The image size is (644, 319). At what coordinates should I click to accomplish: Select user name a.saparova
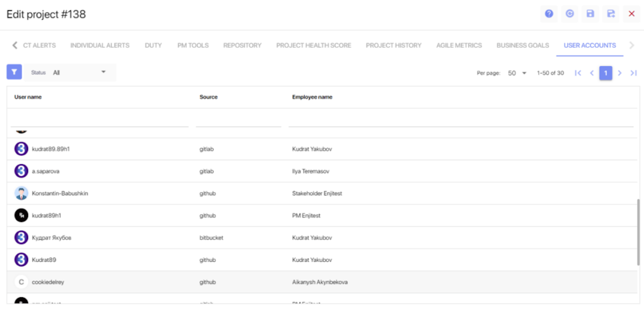(x=46, y=171)
